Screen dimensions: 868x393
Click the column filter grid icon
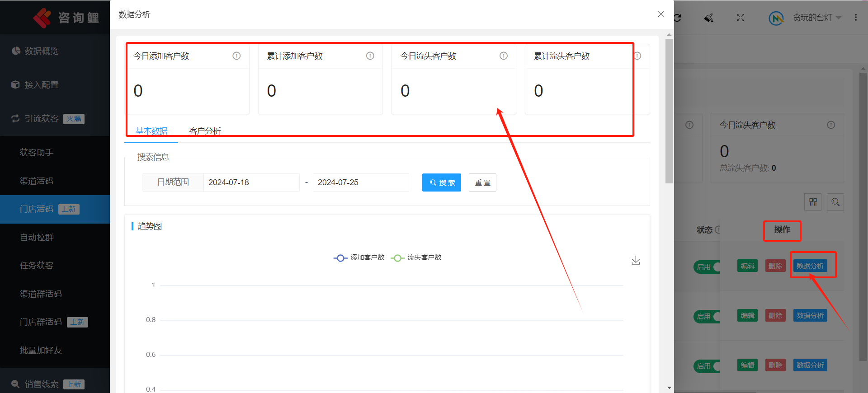tap(813, 202)
